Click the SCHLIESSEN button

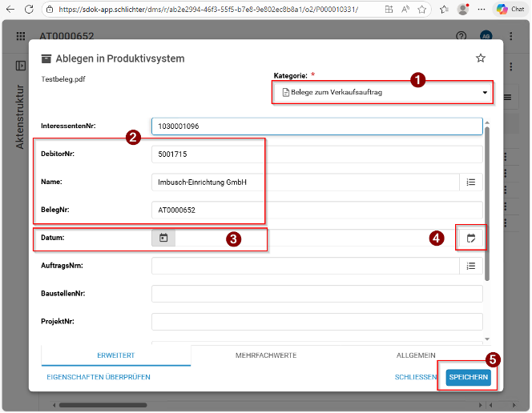416,377
